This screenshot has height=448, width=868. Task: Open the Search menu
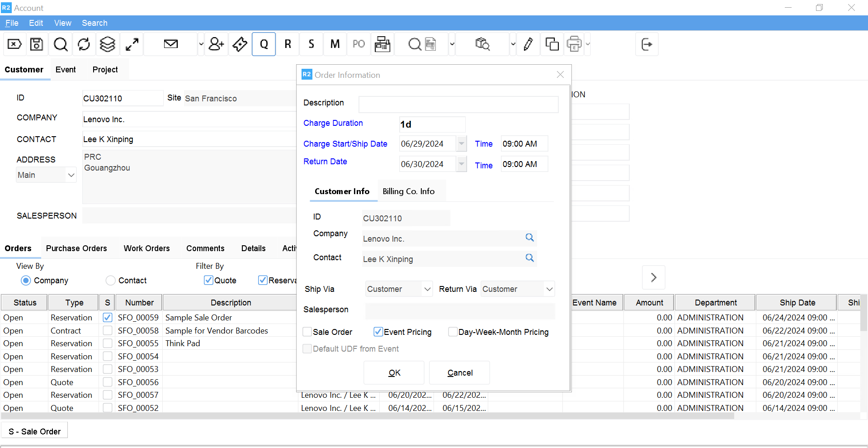[94, 23]
